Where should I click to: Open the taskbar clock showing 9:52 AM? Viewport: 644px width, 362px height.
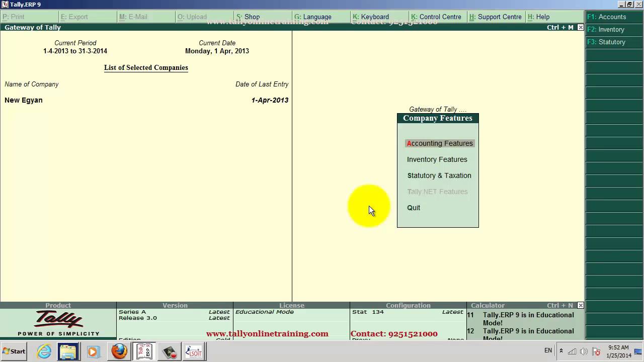[x=619, y=351]
